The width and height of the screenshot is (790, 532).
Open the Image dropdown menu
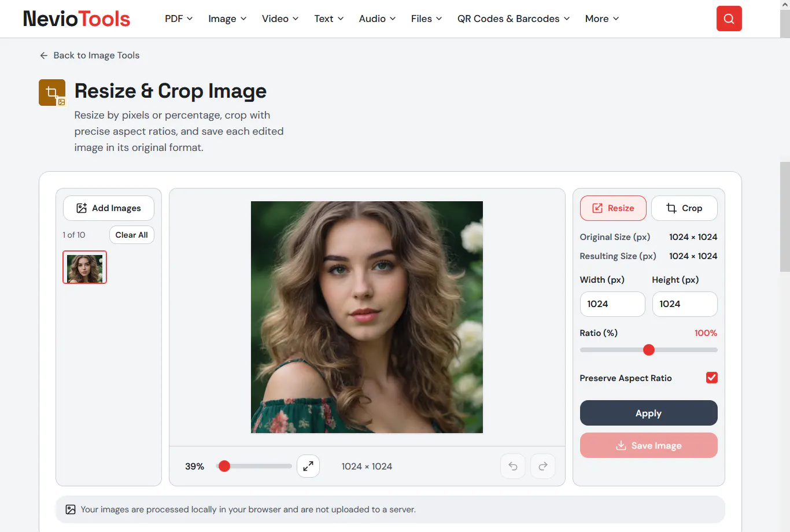pos(227,19)
